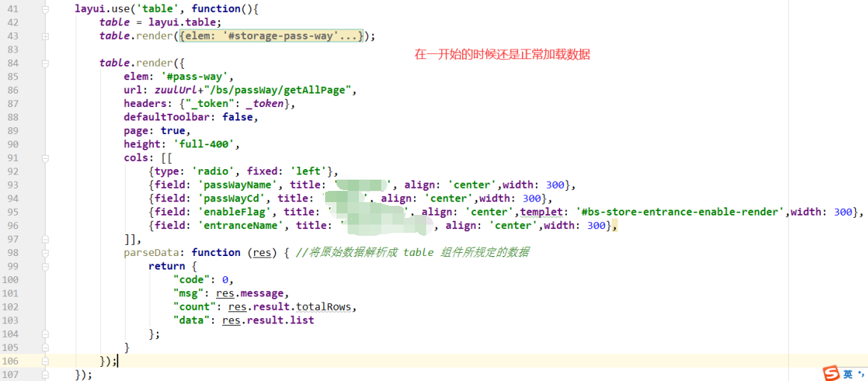Toggle the punctuation mode icon beside 英
The height and width of the screenshot is (381, 868).
pyautogui.click(x=861, y=374)
